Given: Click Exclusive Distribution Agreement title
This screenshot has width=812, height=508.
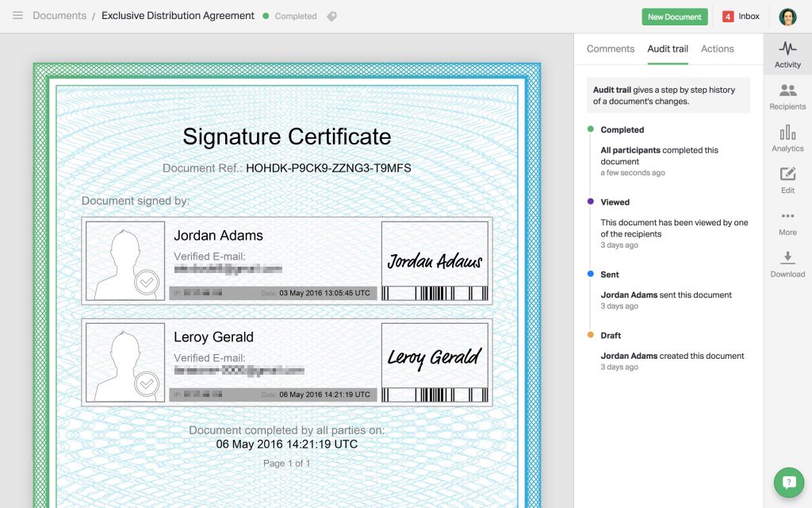Looking at the screenshot, I should point(178,16).
